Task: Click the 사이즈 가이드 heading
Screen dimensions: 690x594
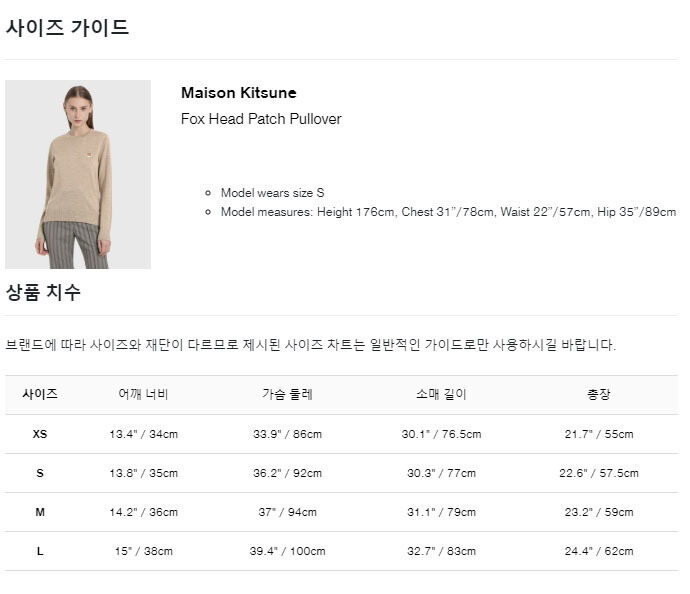Action: click(x=67, y=28)
